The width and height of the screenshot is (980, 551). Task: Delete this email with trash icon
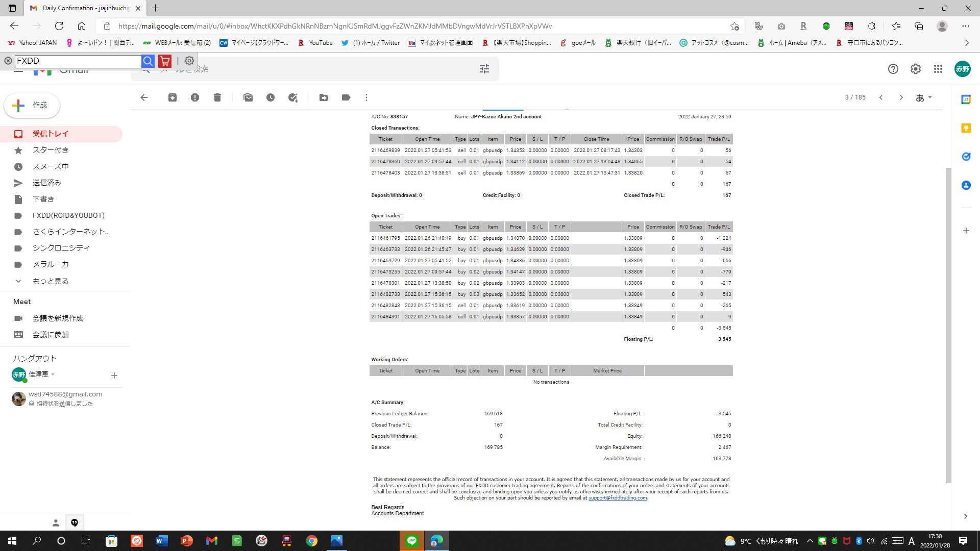(217, 97)
